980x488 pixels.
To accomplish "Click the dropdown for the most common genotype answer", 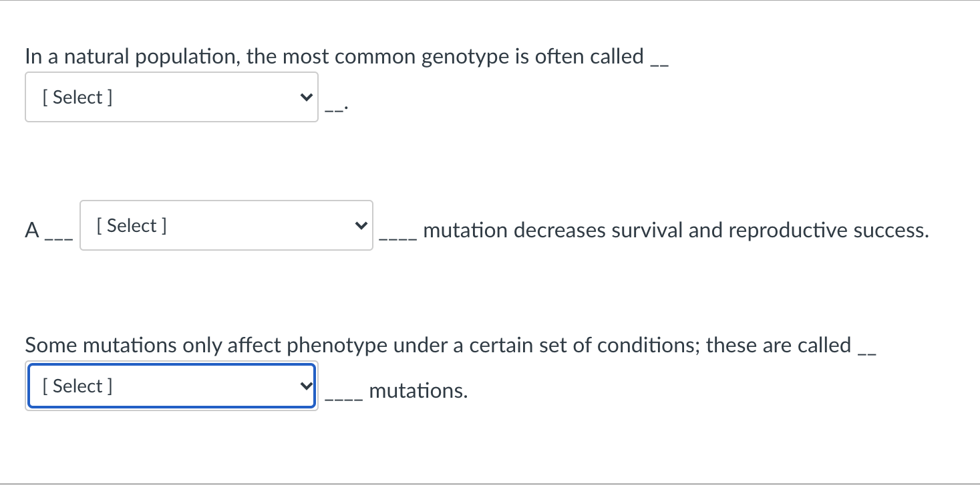I will tap(171, 97).
